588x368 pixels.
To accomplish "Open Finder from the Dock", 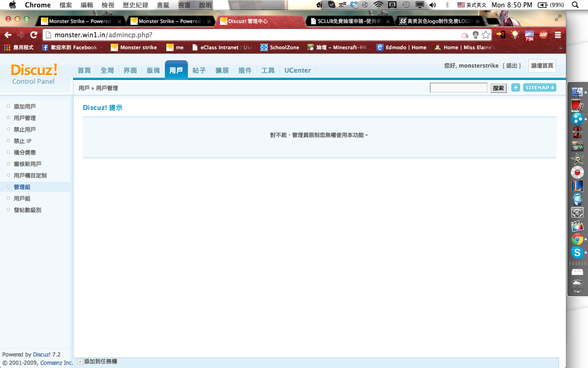I will click(x=577, y=92).
